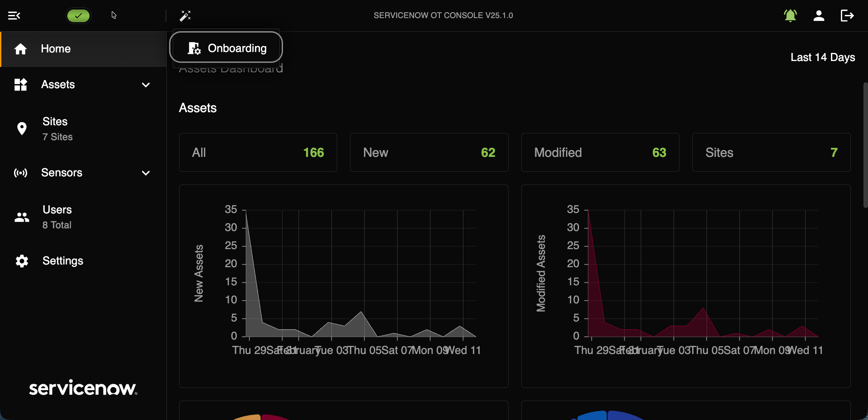
Task: Click the New Assets axis label
Action: (199, 274)
